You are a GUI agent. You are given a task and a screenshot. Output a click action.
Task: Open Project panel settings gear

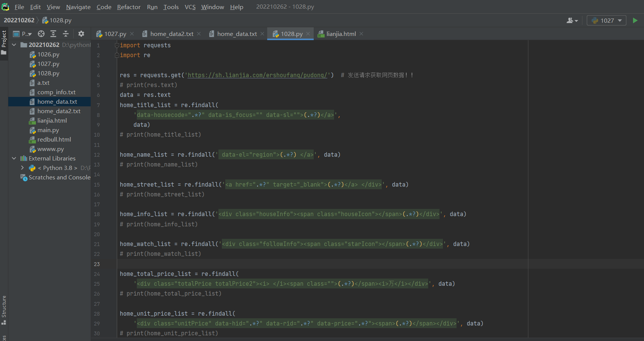tap(81, 34)
